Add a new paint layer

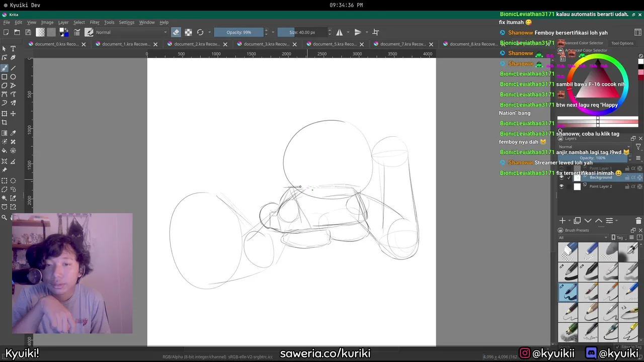click(562, 221)
